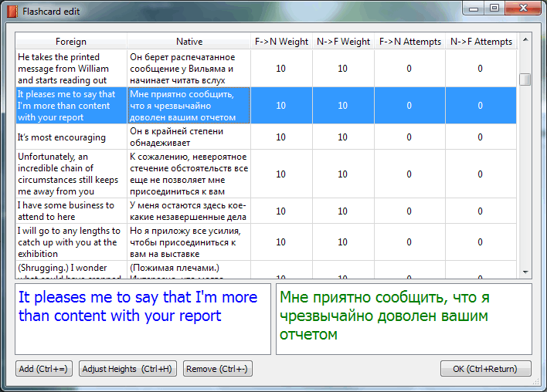Click native cell 'Он в крайней степени обнадеживает'
547x392 pixels.
pyautogui.click(x=189, y=137)
